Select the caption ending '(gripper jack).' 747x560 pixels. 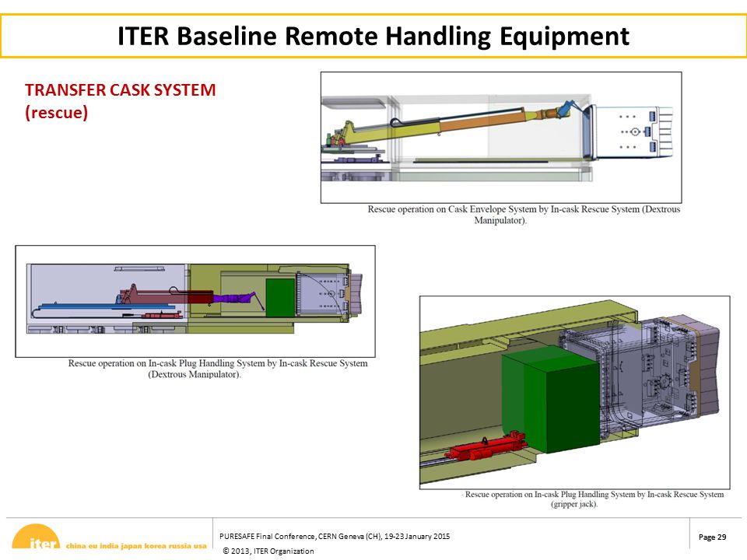click(593, 499)
